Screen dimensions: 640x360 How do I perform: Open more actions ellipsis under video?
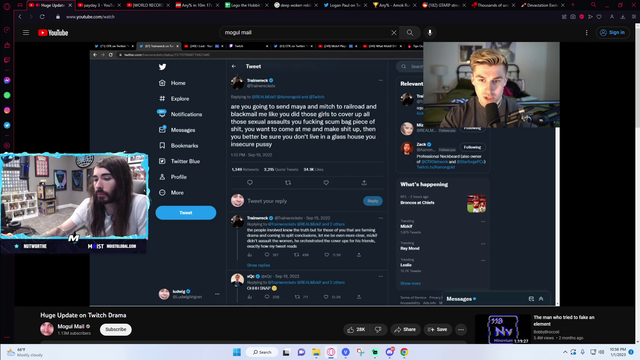pos(461,329)
